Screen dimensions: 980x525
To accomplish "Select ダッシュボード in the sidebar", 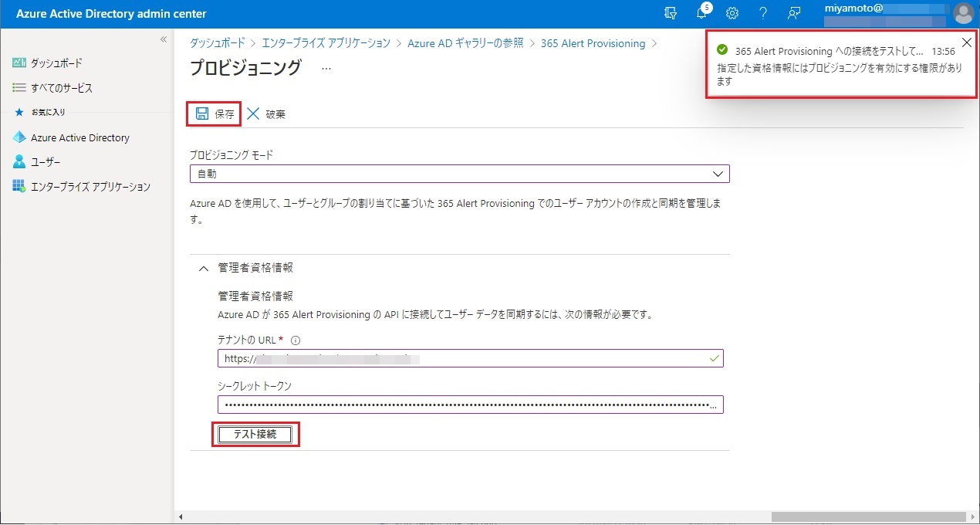I will click(x=56, y=63).
